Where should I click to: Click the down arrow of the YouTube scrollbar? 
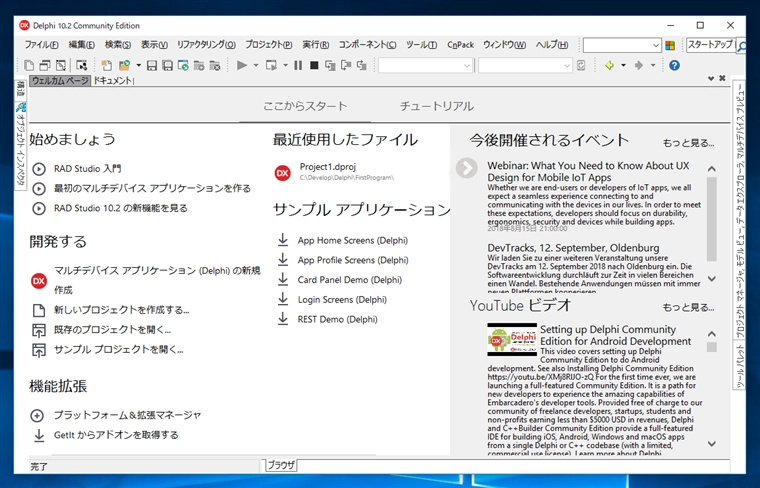click(x=712, y=443)
